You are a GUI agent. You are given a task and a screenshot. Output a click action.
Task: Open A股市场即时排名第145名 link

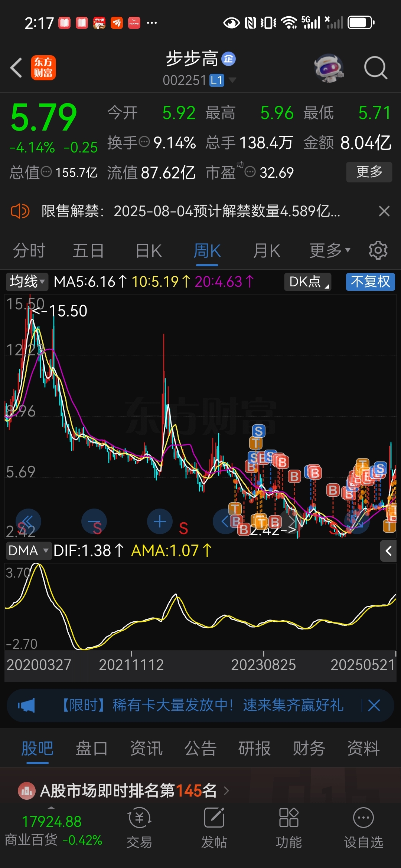[x=128, y=791]
